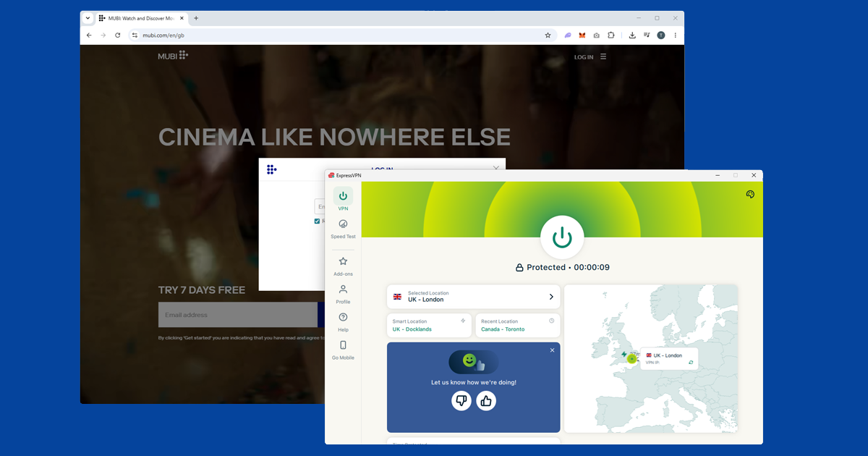Dismiss the feedback card with X
868x456 pixels.
552,350
